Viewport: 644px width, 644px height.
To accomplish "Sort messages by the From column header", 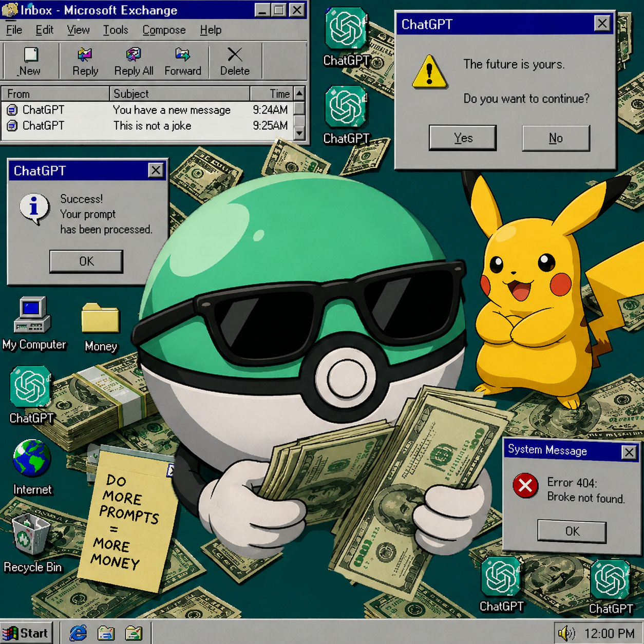I will coord(55,93).
